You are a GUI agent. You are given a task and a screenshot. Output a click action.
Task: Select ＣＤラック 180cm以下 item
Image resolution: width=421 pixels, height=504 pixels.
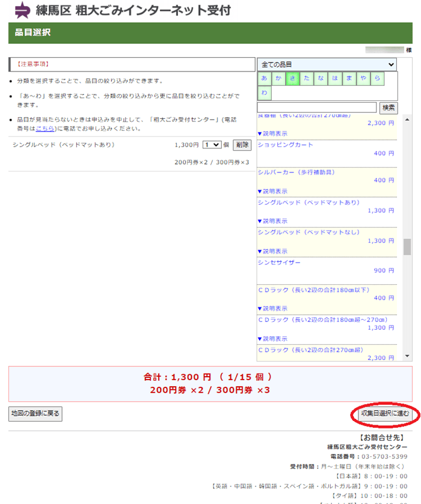pyautogui.click(x=314, y=290)
